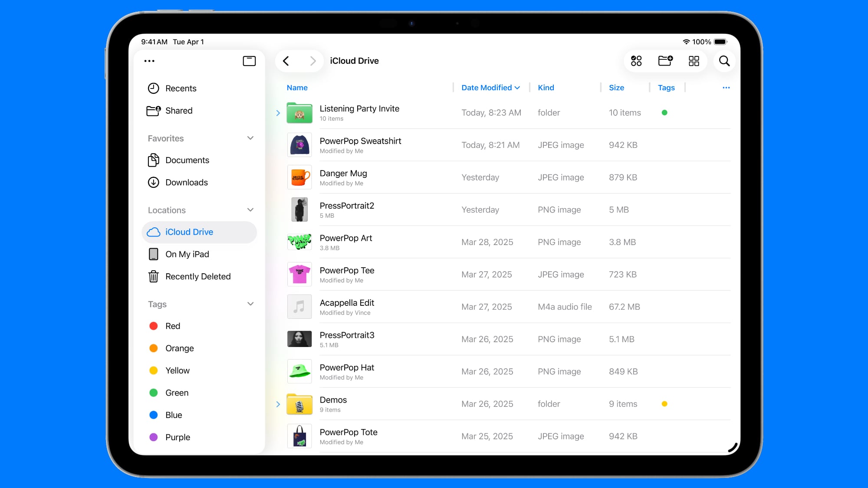The width and height of the screenshot is (868, 488).
Task: Select iCloud Drive location
Action: click(200, 232)
